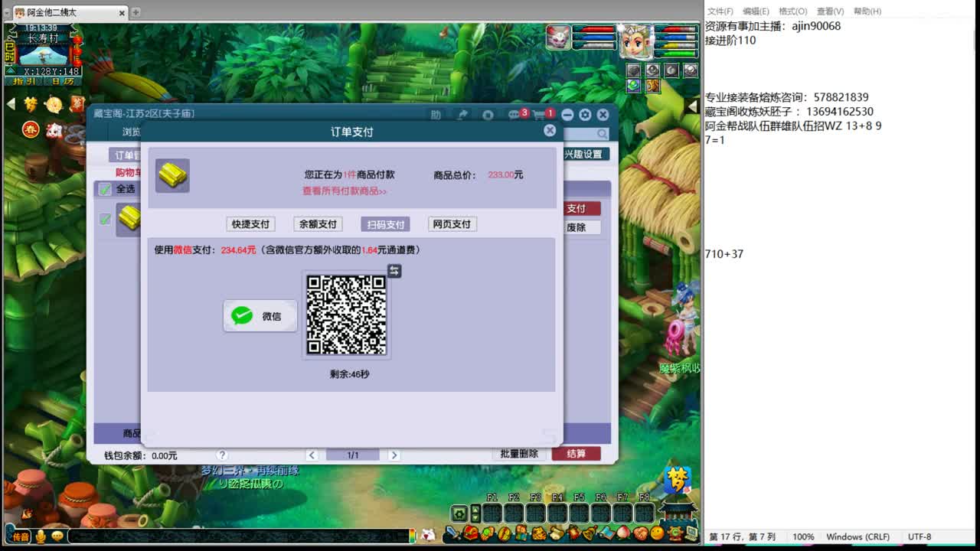Click the Notepad line 接进阶110
Screen dimensions: 980x551
tap(730, 41)
